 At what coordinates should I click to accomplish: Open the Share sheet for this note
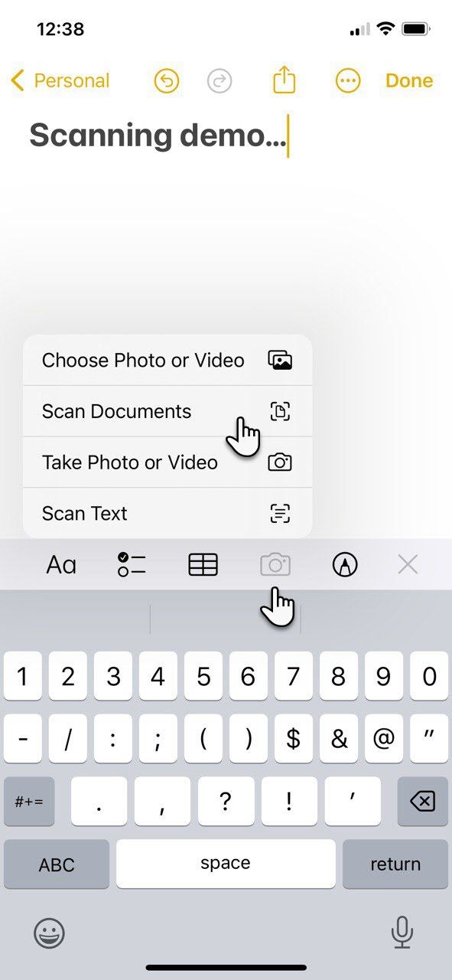[x=284, y=79]
